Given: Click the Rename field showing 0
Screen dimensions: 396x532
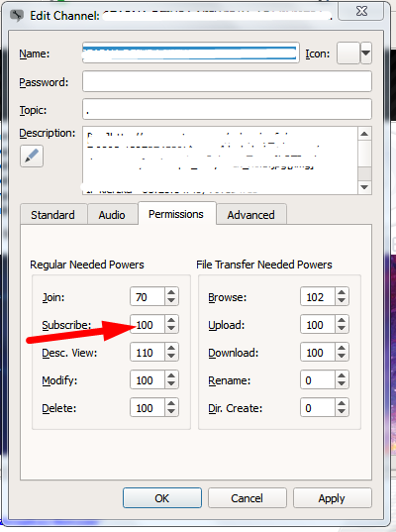Looking at the screenshot, I should 318,380.
